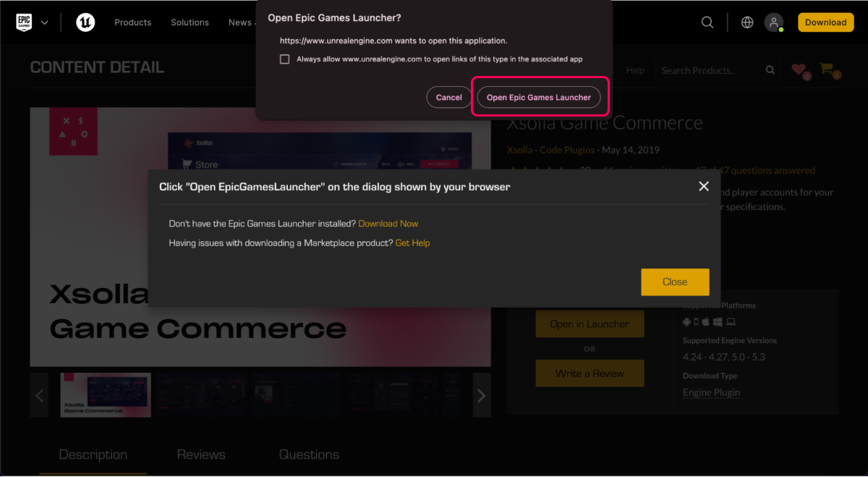Click the search magnifier in top bar
The width and height of the screenshot is (868, 477).
(x=707, y=22)
